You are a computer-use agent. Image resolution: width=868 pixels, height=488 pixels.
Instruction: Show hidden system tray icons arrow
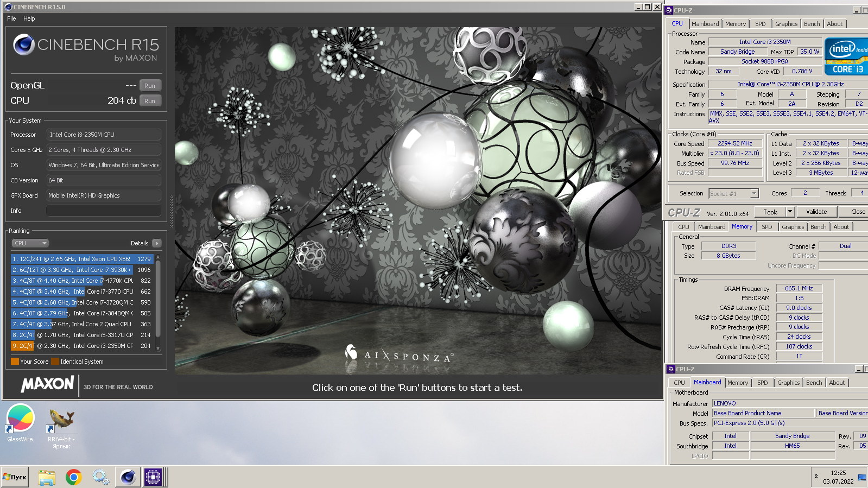pyautogui.click(x=816, y=476)
